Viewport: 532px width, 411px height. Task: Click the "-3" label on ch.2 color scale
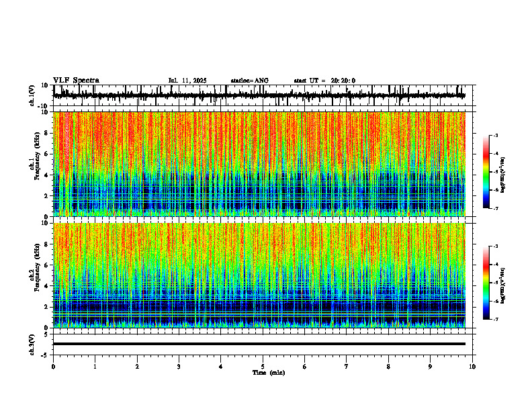[x=496, y=246]
